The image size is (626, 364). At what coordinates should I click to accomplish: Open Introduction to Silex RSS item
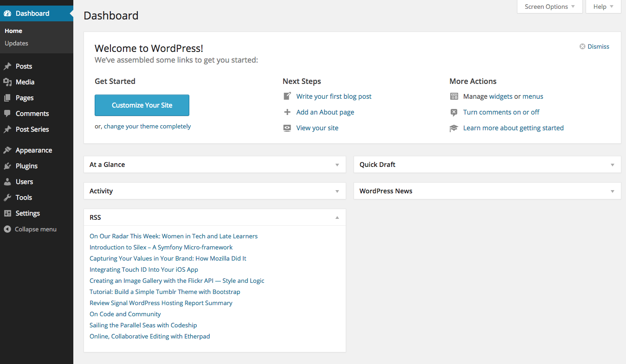(161, 247)
